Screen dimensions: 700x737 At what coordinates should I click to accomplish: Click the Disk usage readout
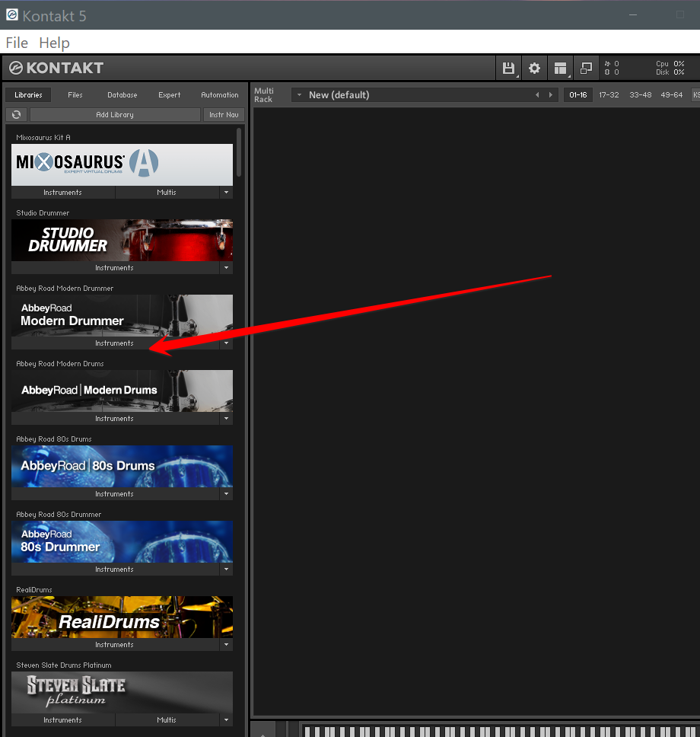pos(670,72)
